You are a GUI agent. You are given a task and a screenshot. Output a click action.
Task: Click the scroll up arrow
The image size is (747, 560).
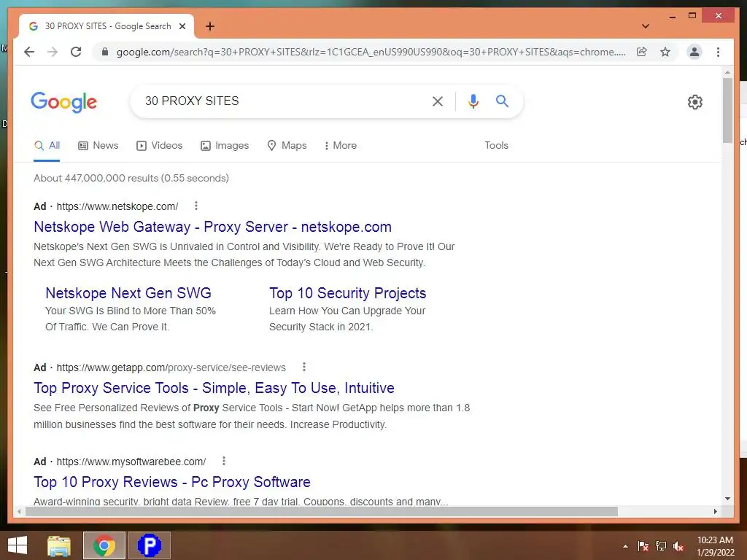(x=727, y=72)
